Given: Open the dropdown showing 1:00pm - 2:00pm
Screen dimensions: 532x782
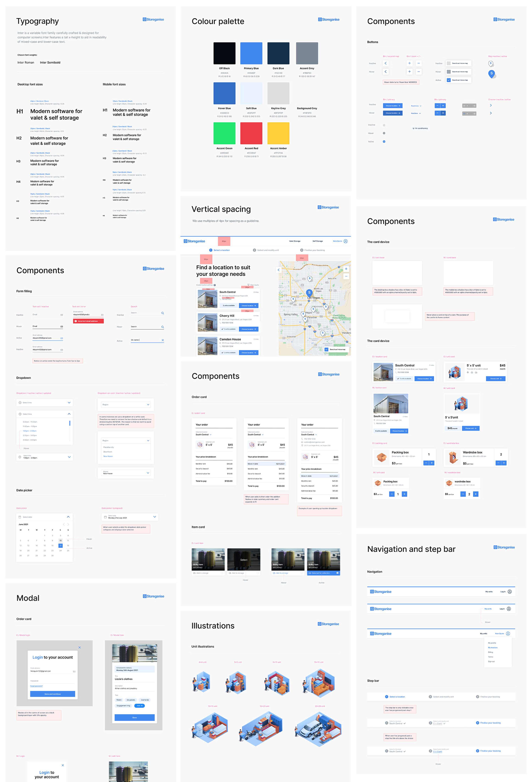Looking at the screenshot, I should click(44, 457).
